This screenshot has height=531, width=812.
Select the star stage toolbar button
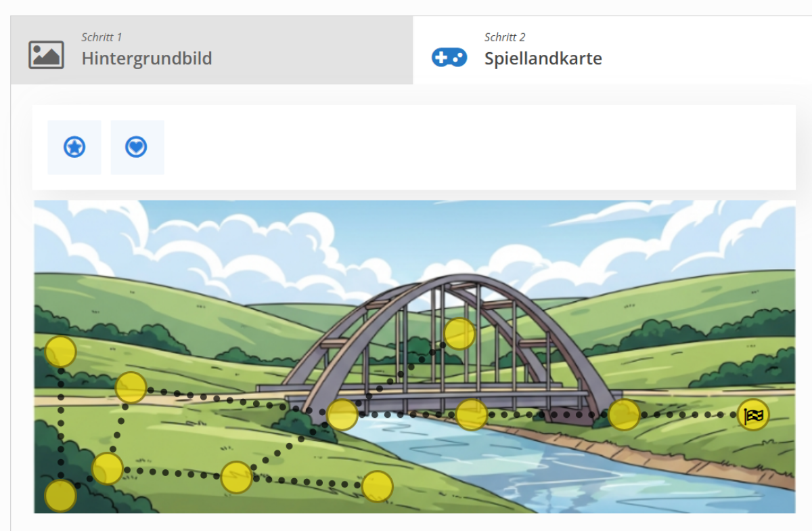(74, 147)
